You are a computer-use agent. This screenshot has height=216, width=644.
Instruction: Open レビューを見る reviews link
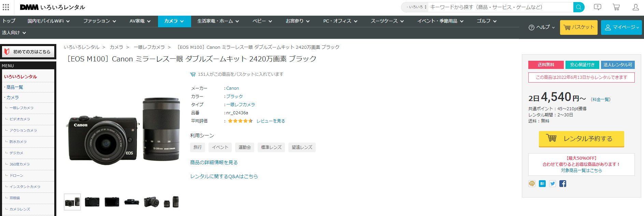pos(271,121)
